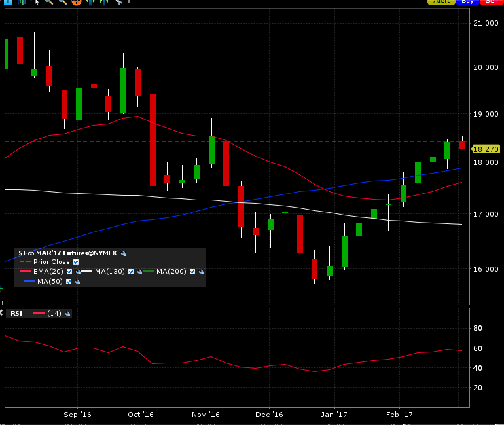The image size is (504, 425).
Task: Click the wrench icon beside MA(130)
Action: (x=139, y=272)
